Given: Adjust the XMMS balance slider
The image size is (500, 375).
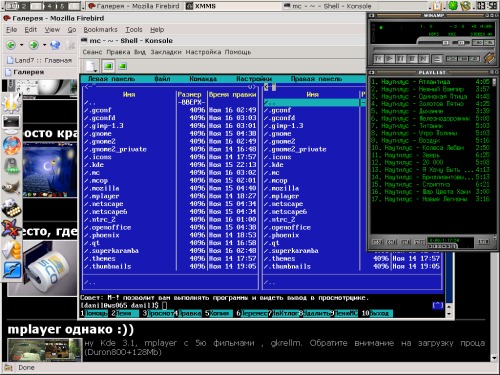Looking at the screenshot, I should coord(461,43).
